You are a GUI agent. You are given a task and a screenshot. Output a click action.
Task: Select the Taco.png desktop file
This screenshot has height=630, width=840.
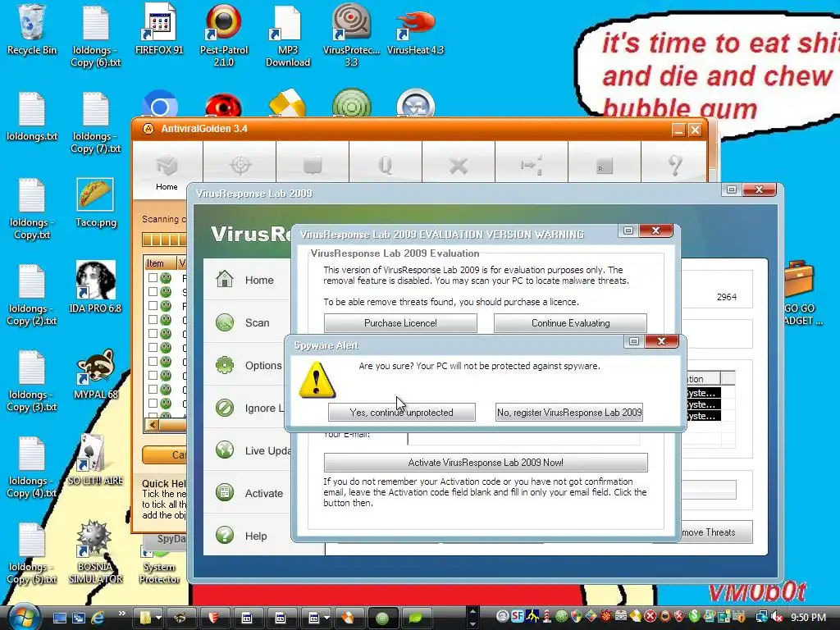coord(95,203)
